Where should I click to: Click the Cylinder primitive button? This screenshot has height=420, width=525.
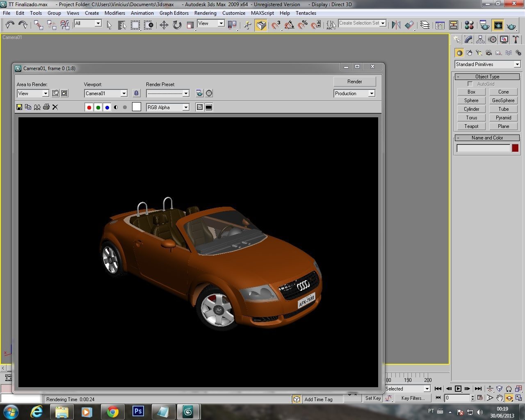point(471,109)
